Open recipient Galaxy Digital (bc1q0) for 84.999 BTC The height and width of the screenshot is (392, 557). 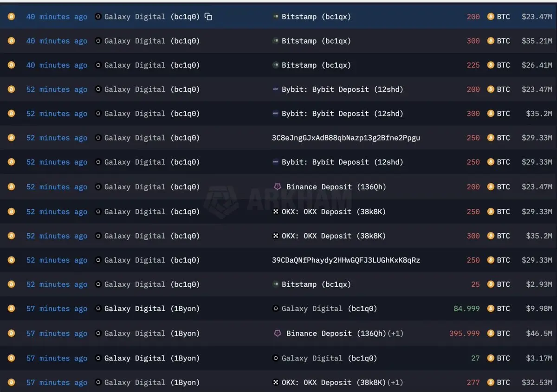point(329,308)
